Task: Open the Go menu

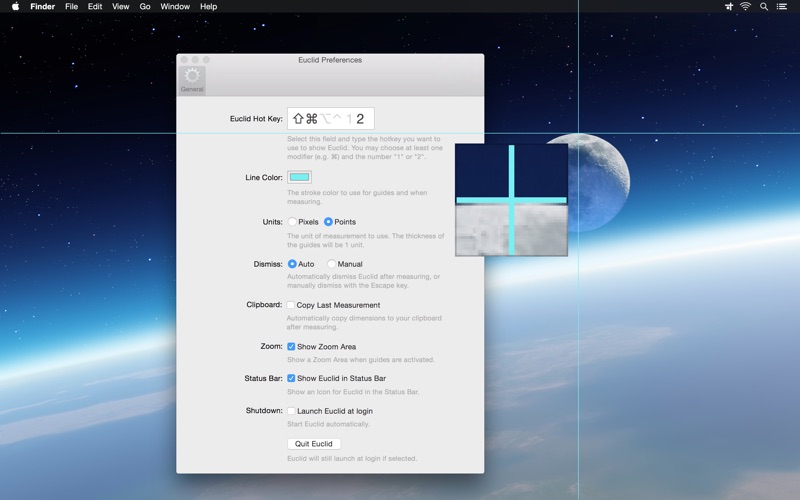Action: coord(145,7)
